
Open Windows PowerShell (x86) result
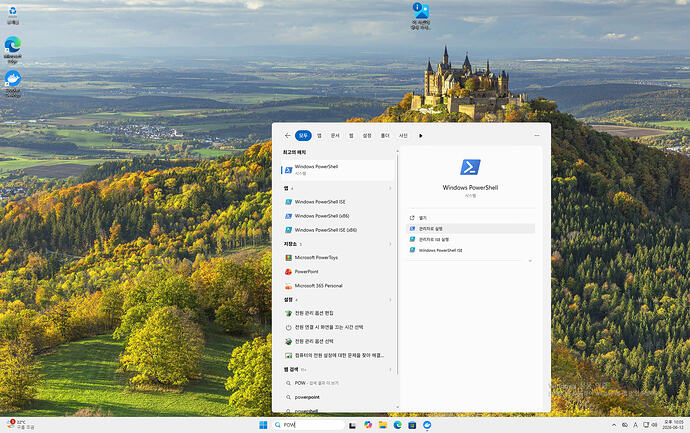click(x=338, y=216)
